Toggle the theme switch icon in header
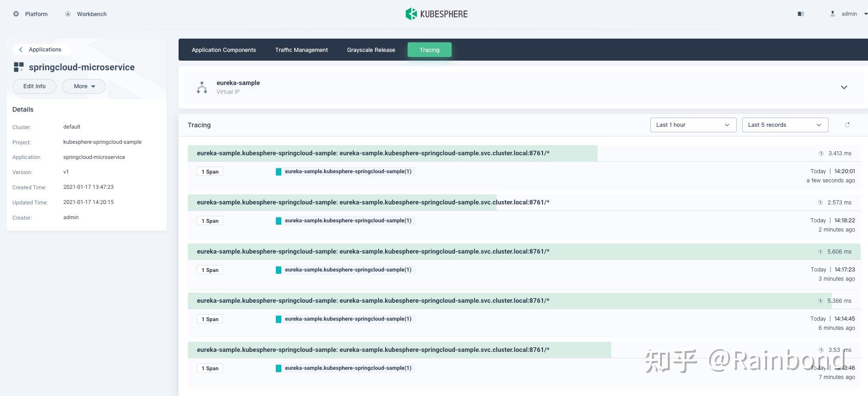 tap(801, 14)
